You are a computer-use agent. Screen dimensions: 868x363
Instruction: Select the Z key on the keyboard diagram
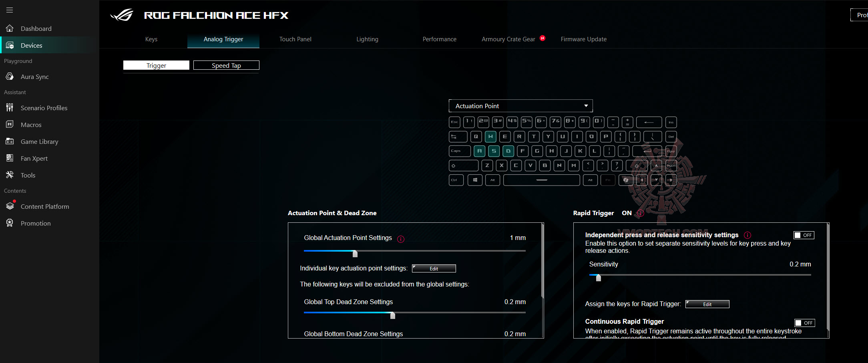pyautogui.click(x=487, y=165)
